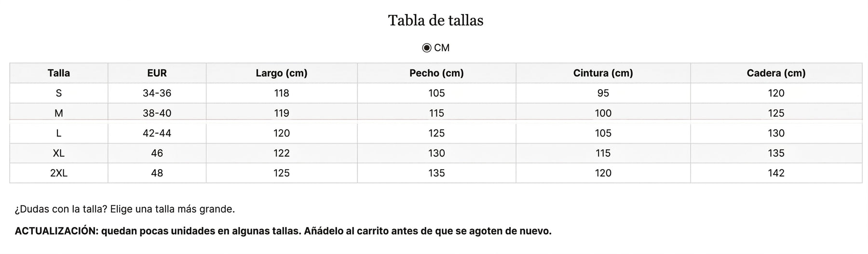
Task: Select the XL size row label
Action: 59,153
